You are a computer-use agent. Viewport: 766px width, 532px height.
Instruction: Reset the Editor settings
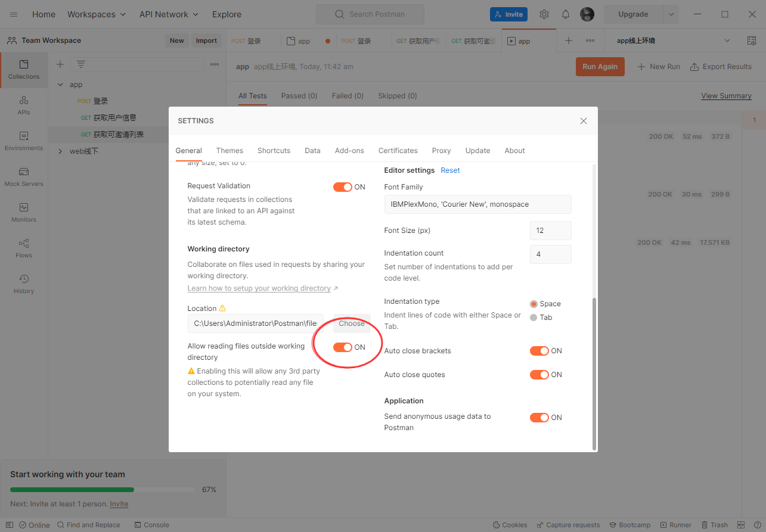click(451, 170)
